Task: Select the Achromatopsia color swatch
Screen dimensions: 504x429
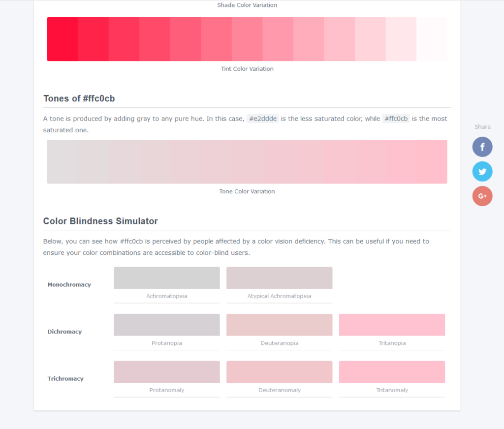Action: tap(167, 278)
